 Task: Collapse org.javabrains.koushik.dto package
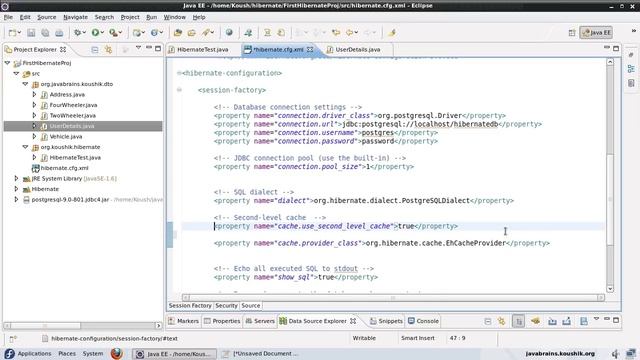(x=25, y=84)
